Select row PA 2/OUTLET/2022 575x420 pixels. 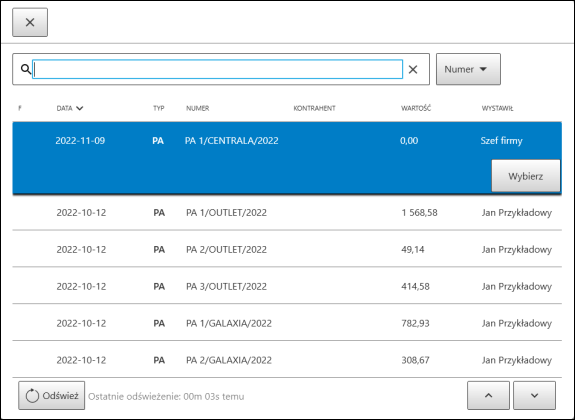287,249
